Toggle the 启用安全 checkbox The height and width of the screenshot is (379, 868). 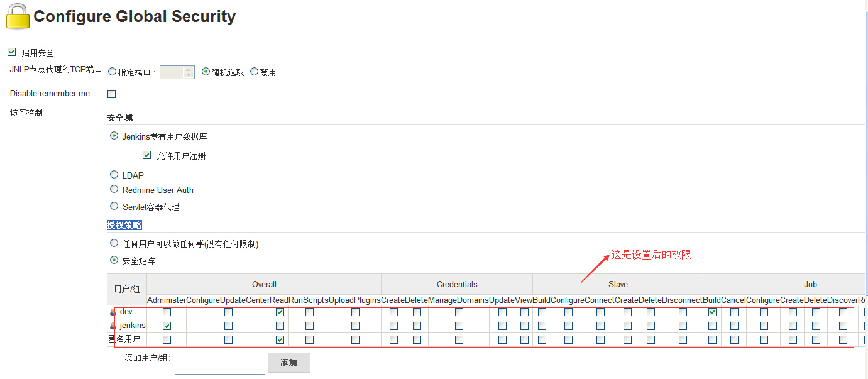pyautogui.click(x=11, y=52)
